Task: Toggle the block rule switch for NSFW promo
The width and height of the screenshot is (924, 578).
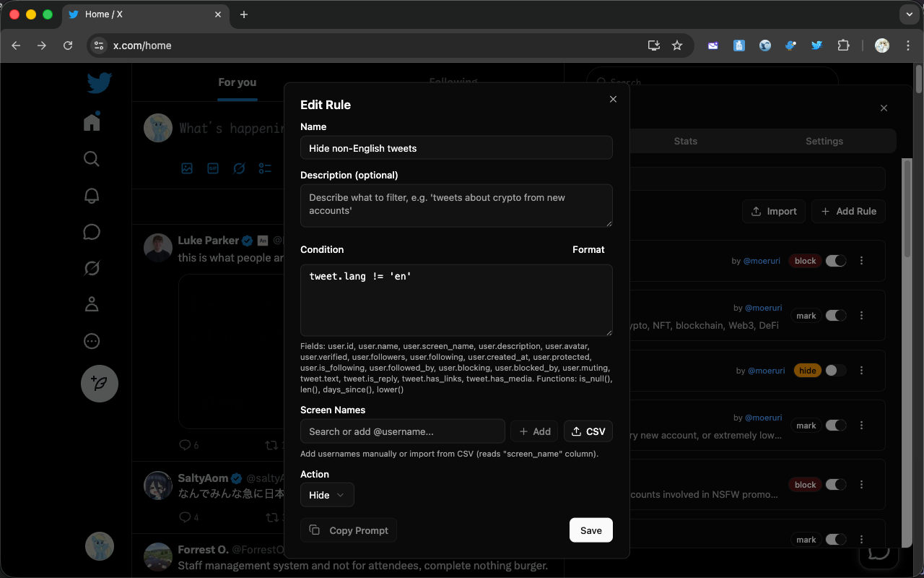Action: pos(836,485)
